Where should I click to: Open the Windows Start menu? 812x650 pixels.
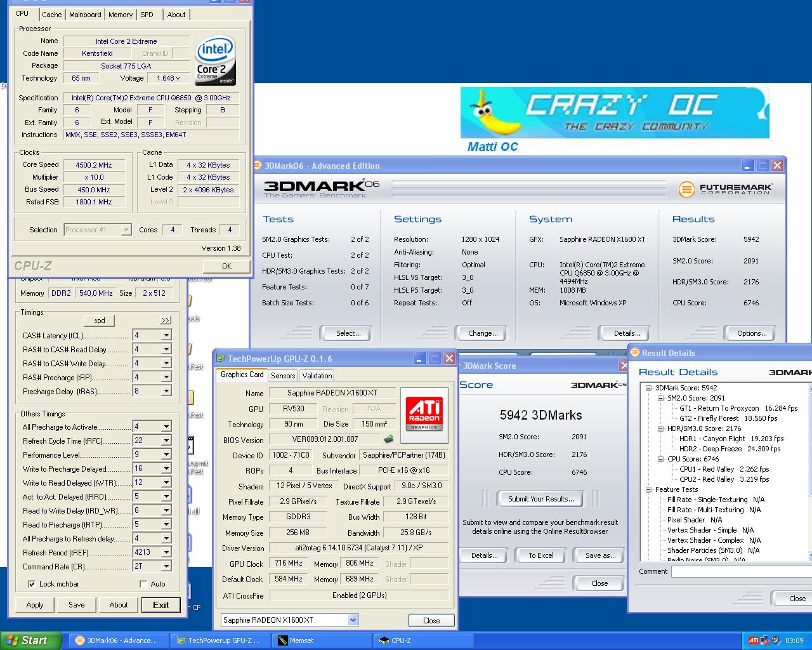tap(31, 640)
